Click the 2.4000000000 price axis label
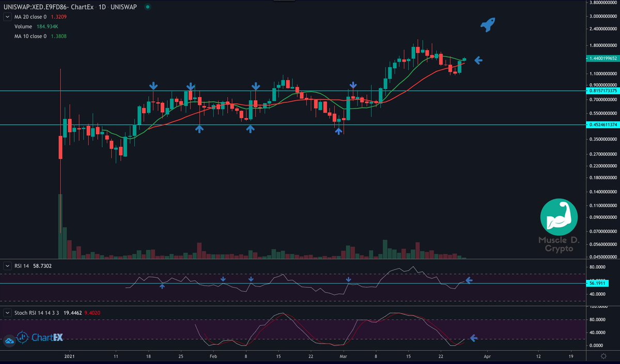Image resolution: width=620 pixels, height=364 pixels. [603, 29]
